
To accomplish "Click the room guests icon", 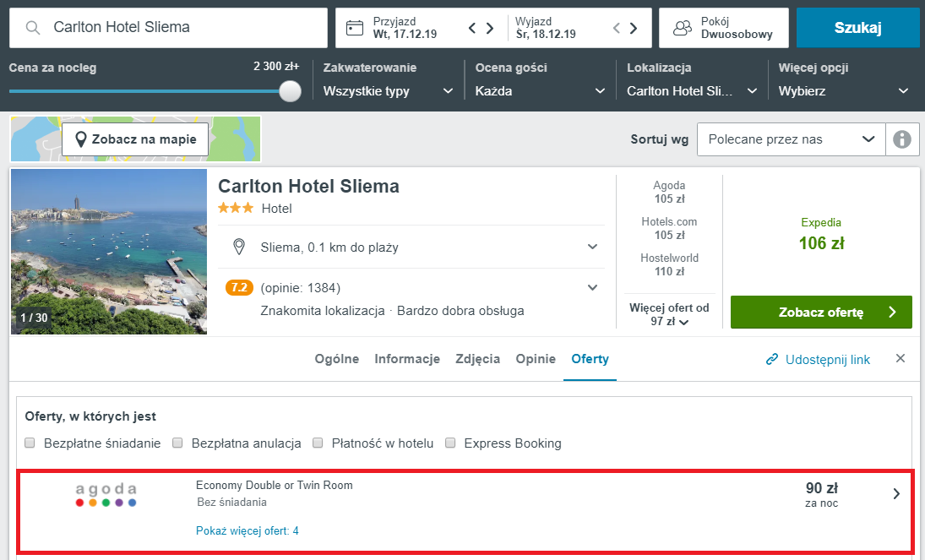I will [x=682, y=28].
